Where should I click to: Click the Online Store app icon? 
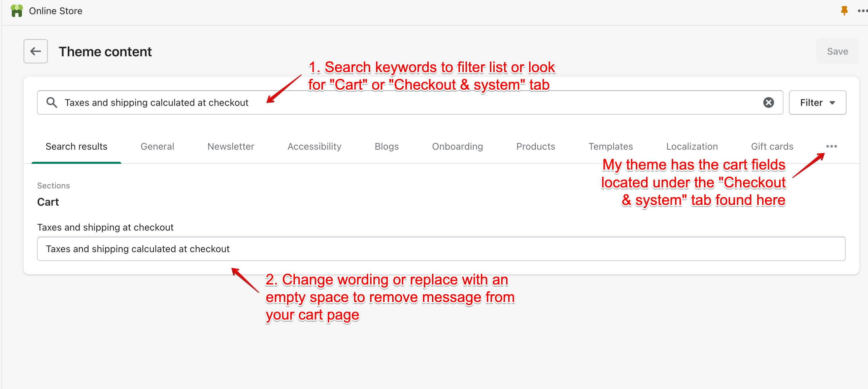click(16, 11)
